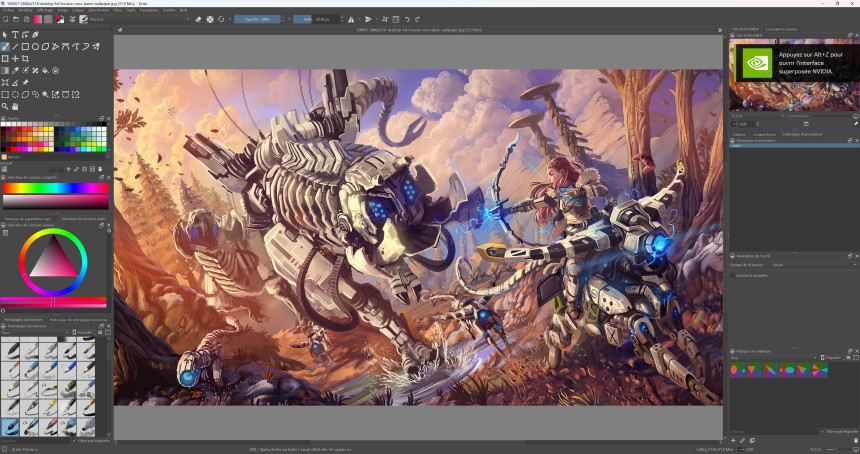Pick the Crop tool
This screenshot has width=860, height=454.
pos(25,58)
